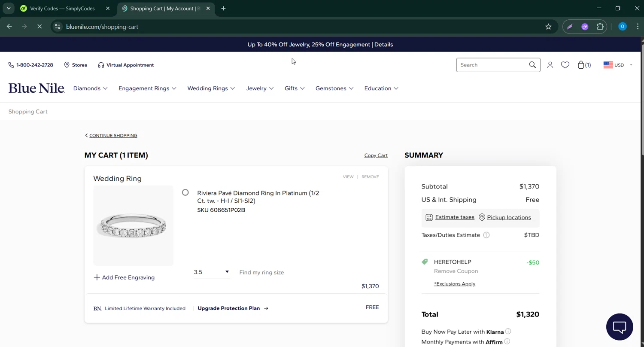Image resolution: width=644 pixels, height=347 pixels.
Task: Expand the Engagement Rings menu
Action: pyautogui.click(x=147, y=88)
